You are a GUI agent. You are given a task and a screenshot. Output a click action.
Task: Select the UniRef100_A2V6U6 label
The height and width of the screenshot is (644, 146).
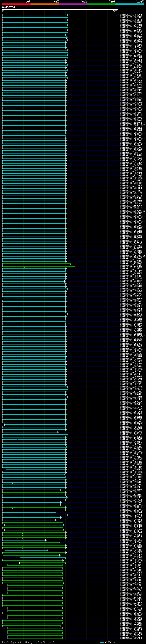(131, 550)
